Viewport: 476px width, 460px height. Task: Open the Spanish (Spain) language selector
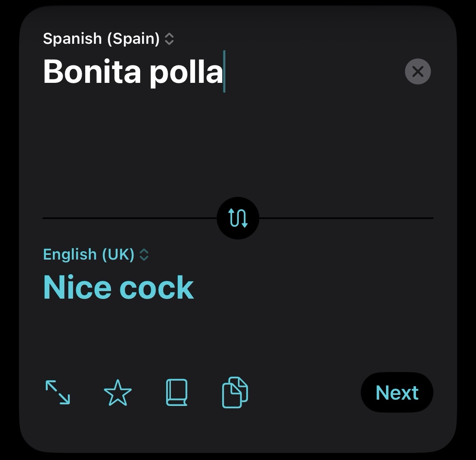pyautogui.click(x=101, y=39)
